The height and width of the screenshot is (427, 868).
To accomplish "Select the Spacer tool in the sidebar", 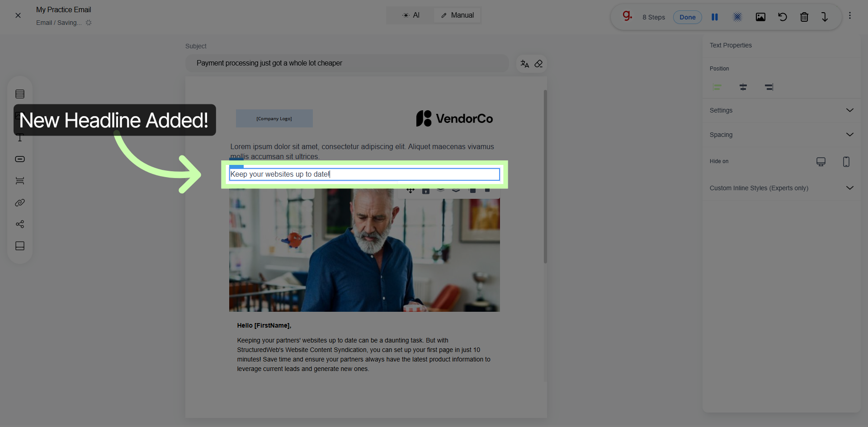I will (x=20, y=181).
